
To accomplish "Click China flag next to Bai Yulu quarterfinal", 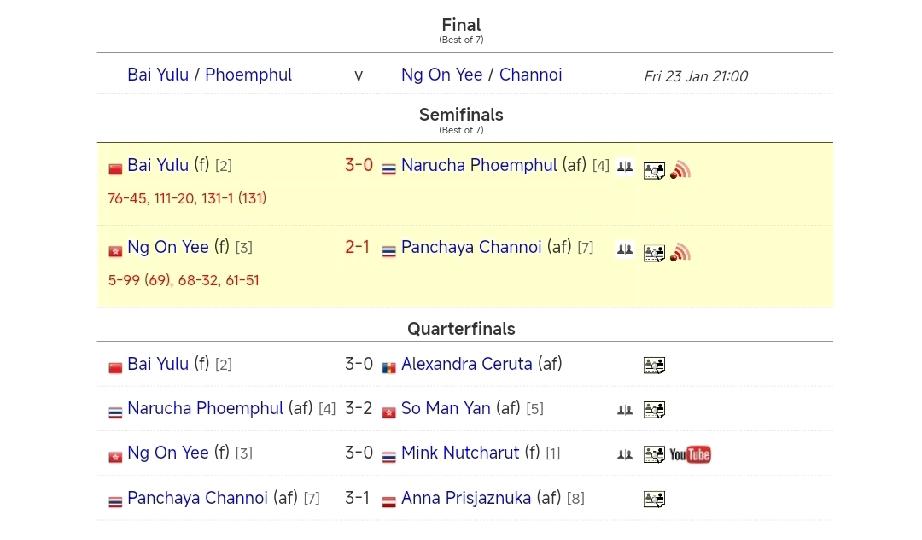I will [x=115, y=367].
